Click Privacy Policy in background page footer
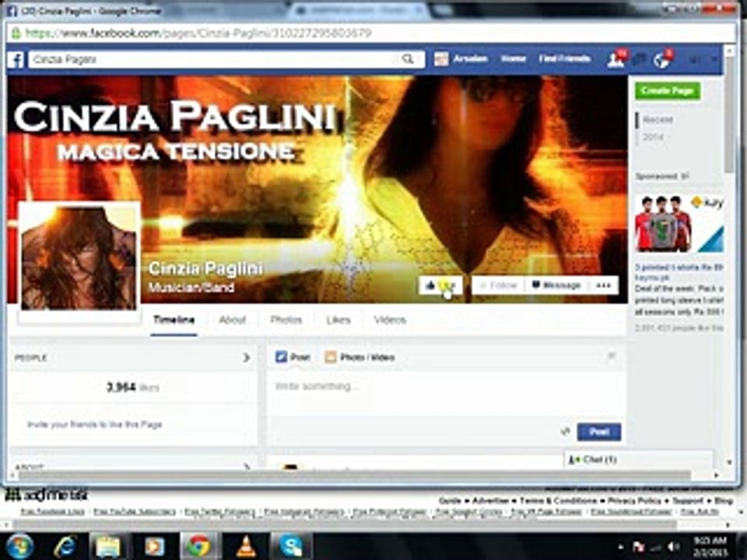 634,500
